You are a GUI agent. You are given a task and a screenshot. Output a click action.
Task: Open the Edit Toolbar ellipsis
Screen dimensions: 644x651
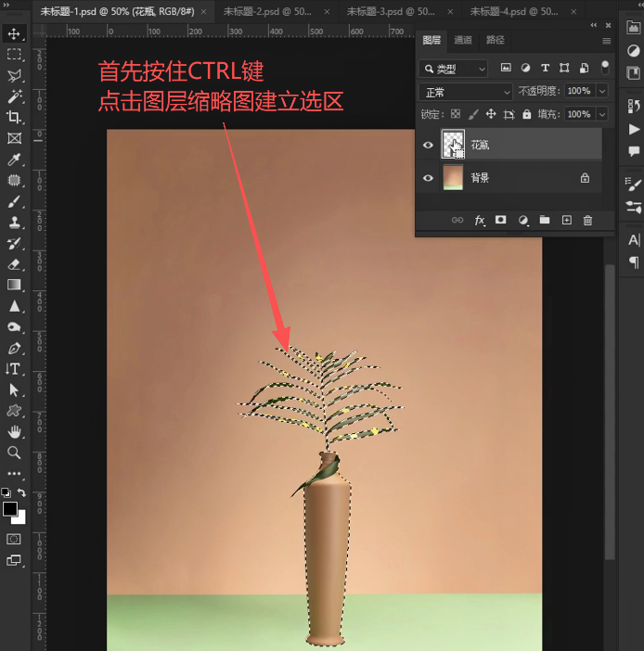(14, 473)
